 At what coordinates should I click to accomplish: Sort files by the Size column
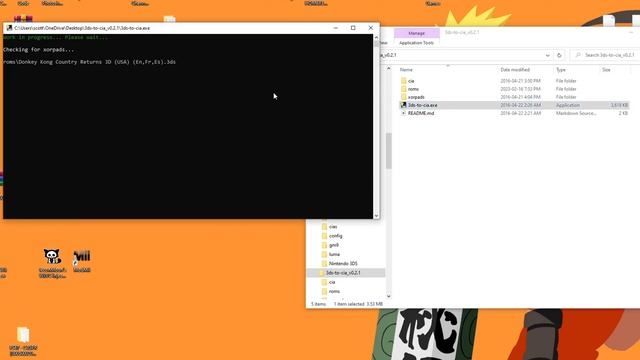pyautogui.click(x=607, y=70)
